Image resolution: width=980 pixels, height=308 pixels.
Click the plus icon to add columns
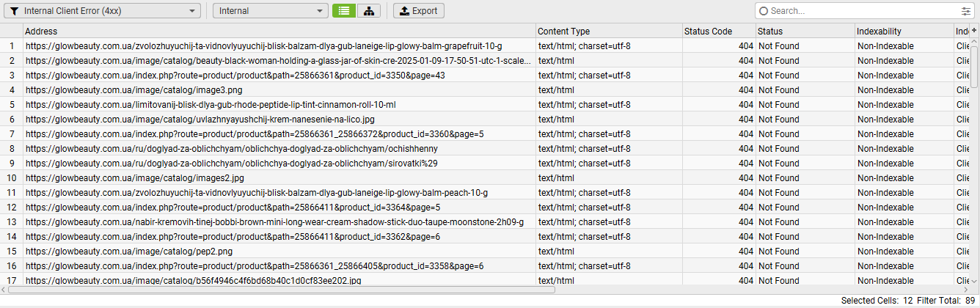click(974, 31)
